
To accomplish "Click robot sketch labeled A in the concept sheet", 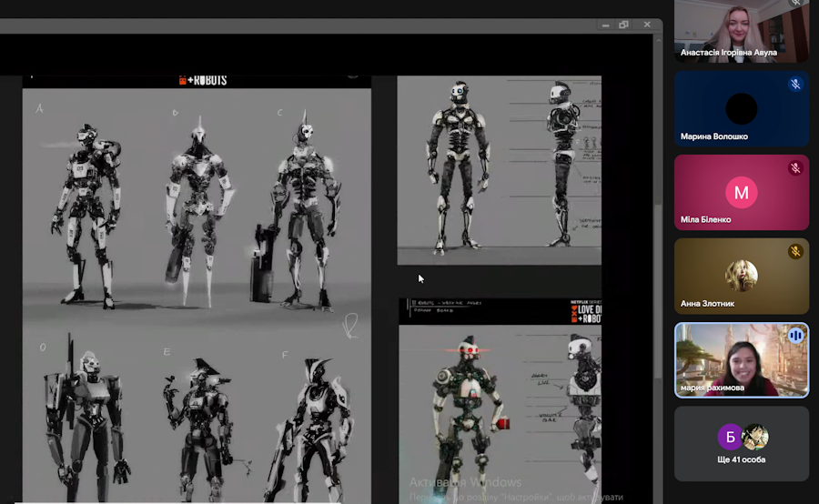I will (x=85, y=209).
